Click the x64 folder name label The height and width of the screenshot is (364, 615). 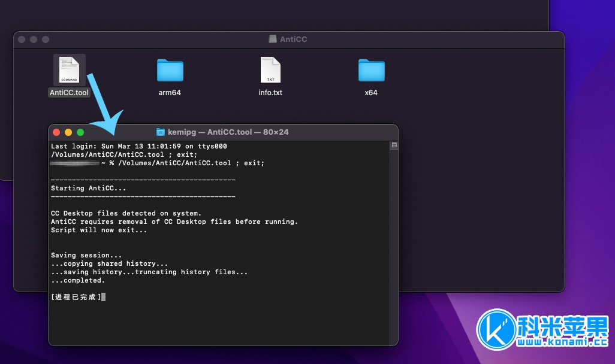click(371, 92)
